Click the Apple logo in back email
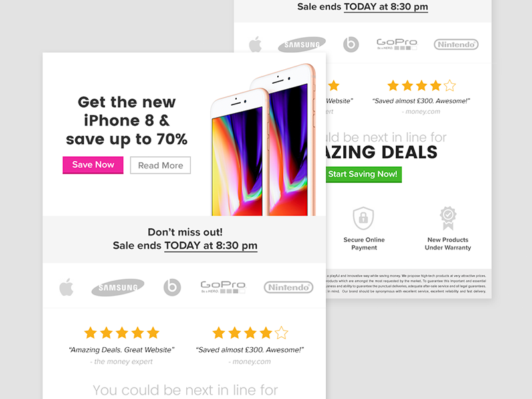Image resolution: width=532 pixels, height=399 pixels. [x=255, y=44]
